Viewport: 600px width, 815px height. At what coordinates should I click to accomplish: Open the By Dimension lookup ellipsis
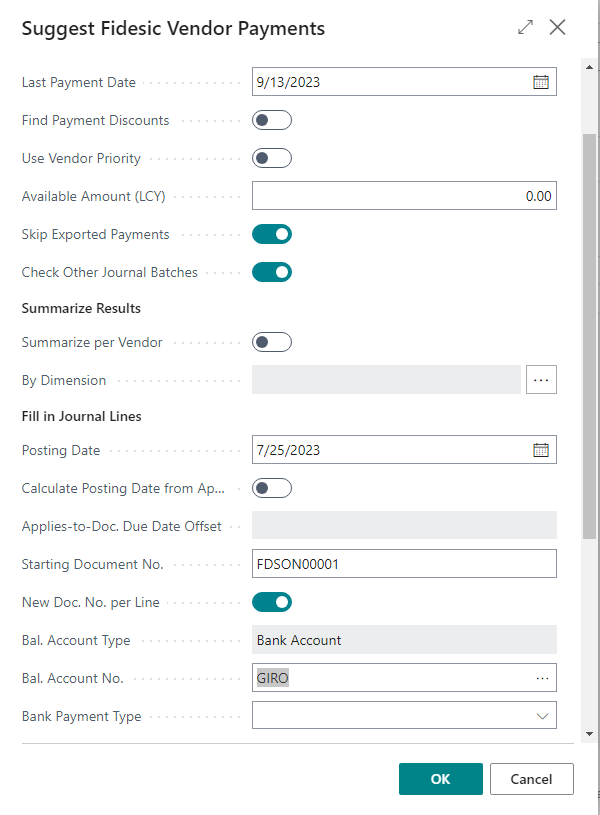click(x=541, y=379)
